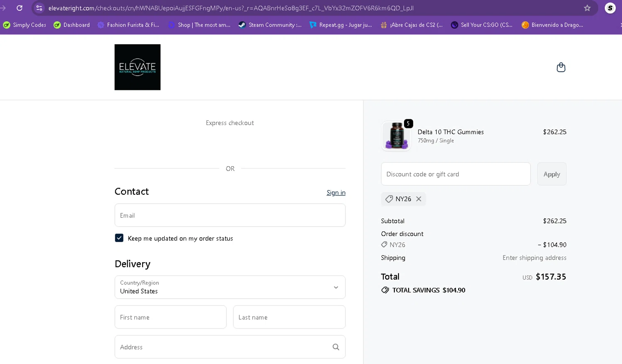Open the Sell Your CS:GO bookmark
This screenshot has height=364, width=622.
pos(482,25)
